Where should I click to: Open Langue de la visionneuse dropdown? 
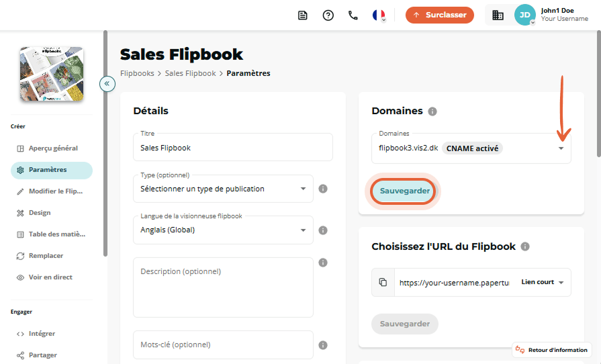click(x=223, y=230)
